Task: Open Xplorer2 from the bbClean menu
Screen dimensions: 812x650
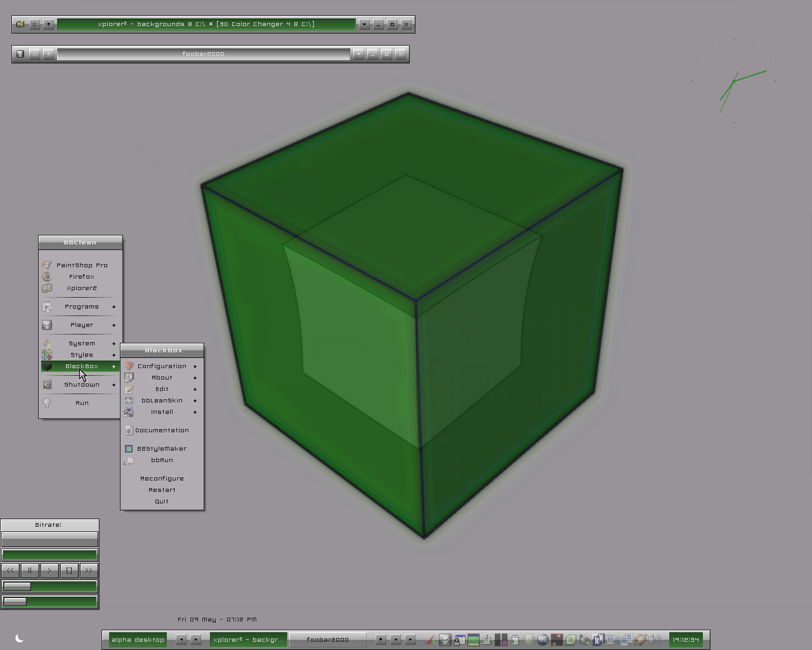Action: (x=81, y=288)
